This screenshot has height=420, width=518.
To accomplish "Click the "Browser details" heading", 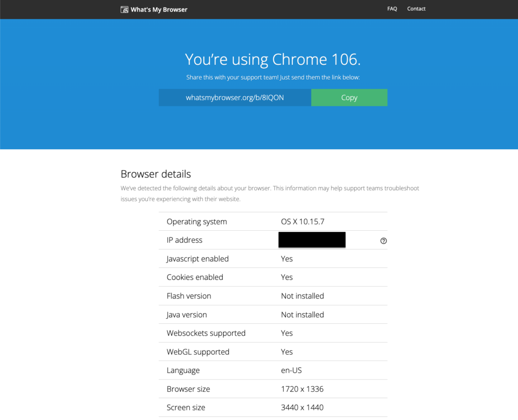I will (x=156, y=174).
